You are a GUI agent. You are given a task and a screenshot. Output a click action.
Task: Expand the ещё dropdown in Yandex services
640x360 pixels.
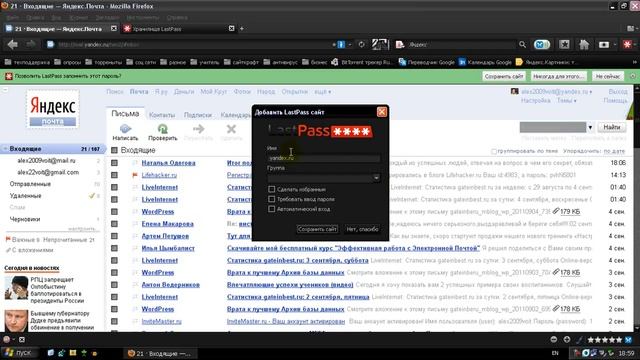(x=322, y=92)
